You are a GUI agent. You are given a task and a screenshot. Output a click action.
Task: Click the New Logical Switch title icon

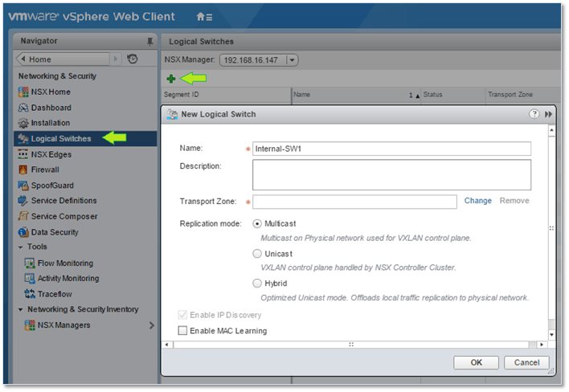[172, 114]
